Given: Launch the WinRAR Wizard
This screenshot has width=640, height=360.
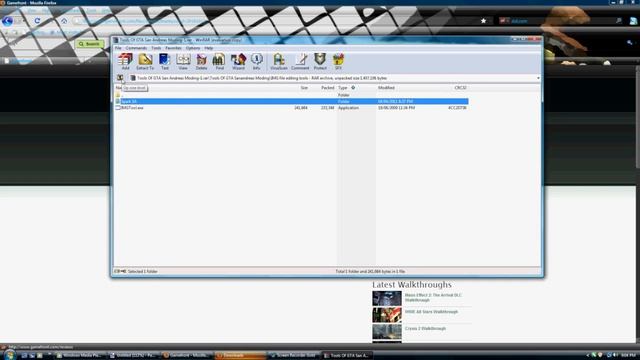Looking at the screenshot, I should coord(238,61).
